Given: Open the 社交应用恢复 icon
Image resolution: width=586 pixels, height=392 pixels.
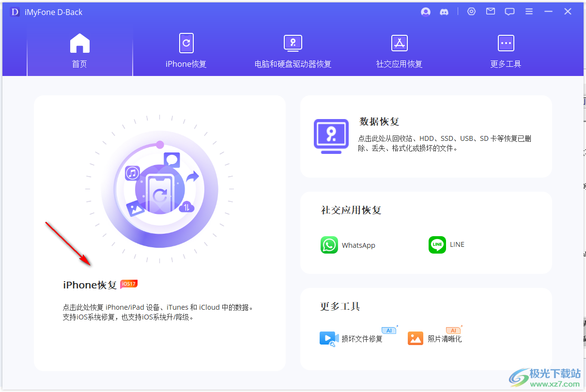Looking at the screenshot, I should 399,43.
